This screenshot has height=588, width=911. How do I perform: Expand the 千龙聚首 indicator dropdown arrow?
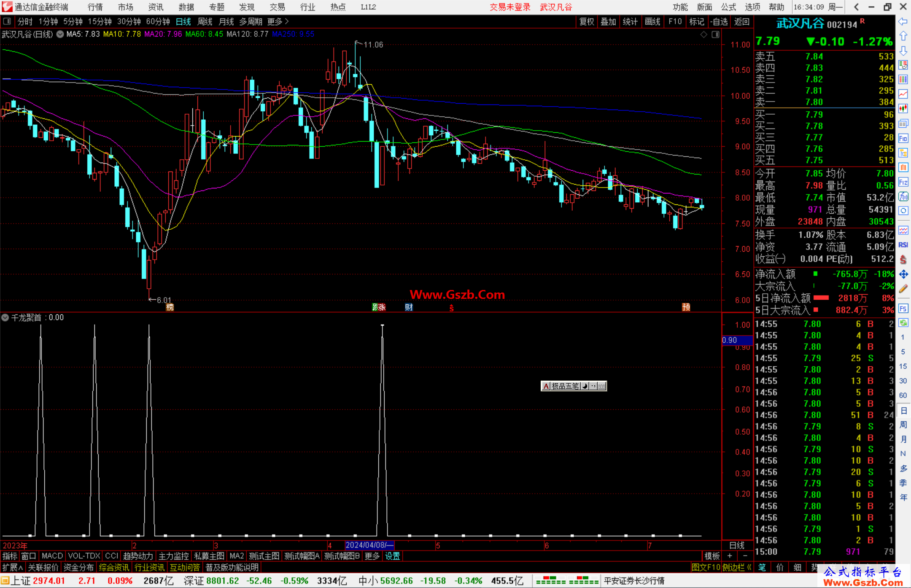pyautogui.click(x=5, y=317)
